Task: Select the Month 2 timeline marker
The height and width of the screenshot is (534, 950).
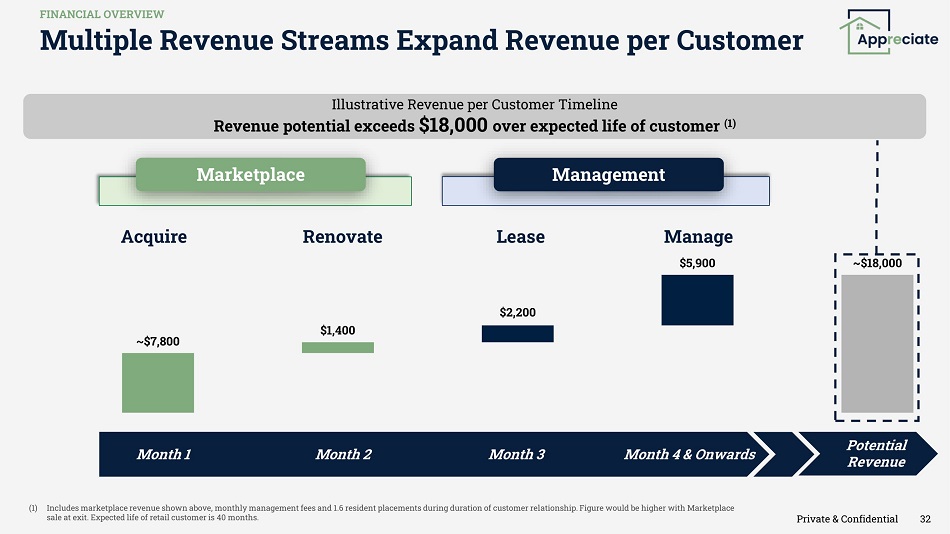Action: pos(343,454)
